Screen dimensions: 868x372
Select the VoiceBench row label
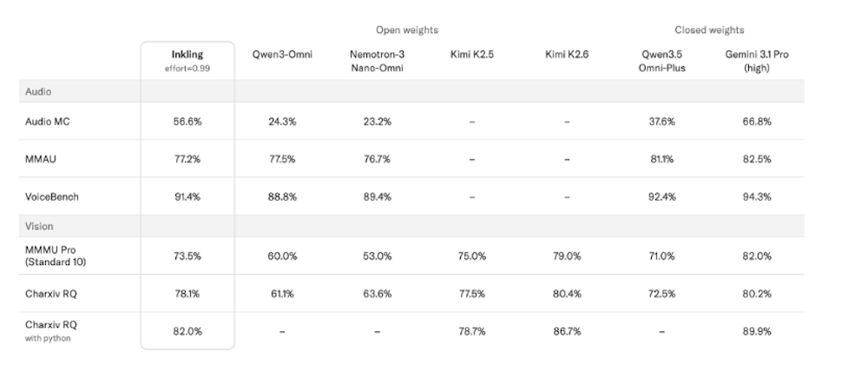[x=52, y=196]
